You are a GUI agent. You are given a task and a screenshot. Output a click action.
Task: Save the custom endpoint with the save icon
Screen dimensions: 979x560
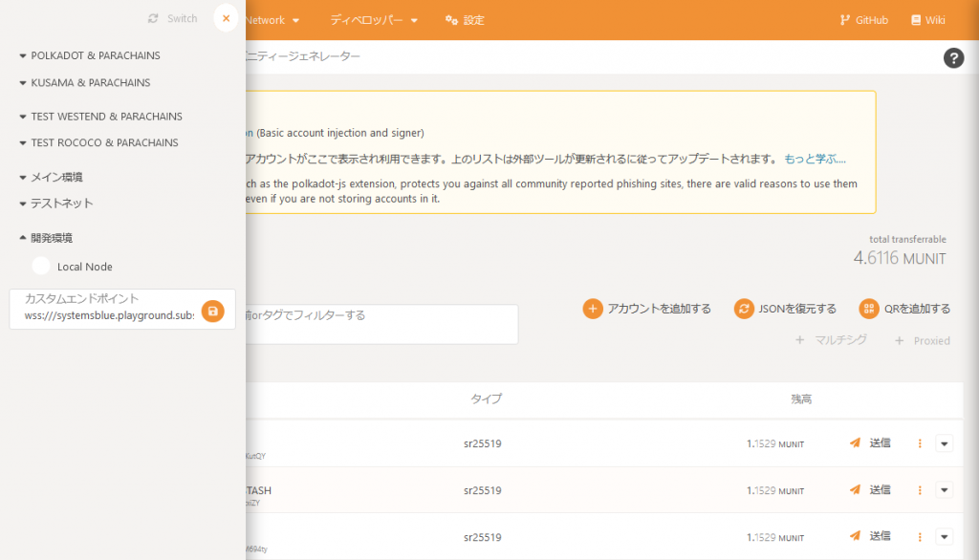(x=212, y=311)
